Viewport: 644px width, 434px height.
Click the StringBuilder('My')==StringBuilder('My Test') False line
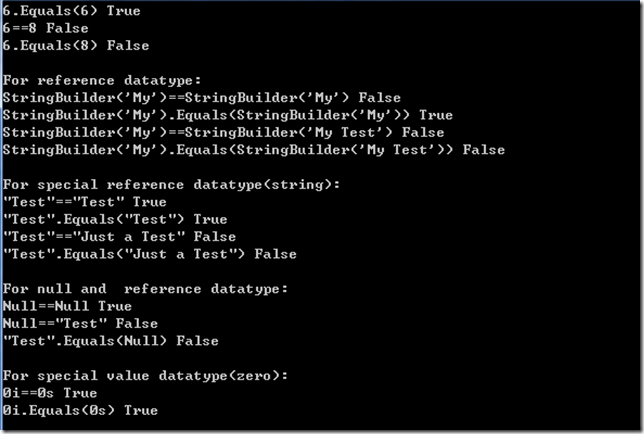click(x=223, y=133)
